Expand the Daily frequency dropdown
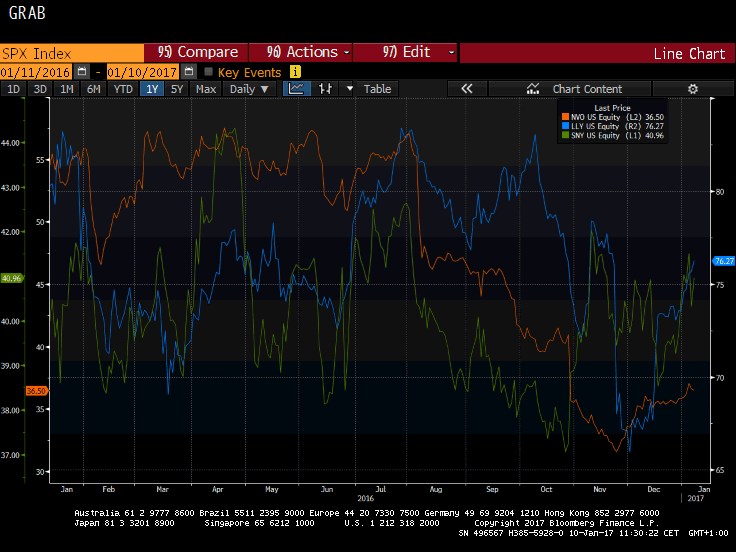 [250, 89]
